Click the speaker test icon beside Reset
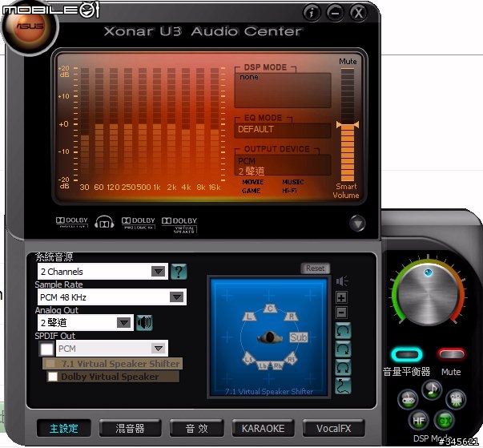Image resolution: width=483 pixels, height=448 pixels. click(x=342, y=281)
